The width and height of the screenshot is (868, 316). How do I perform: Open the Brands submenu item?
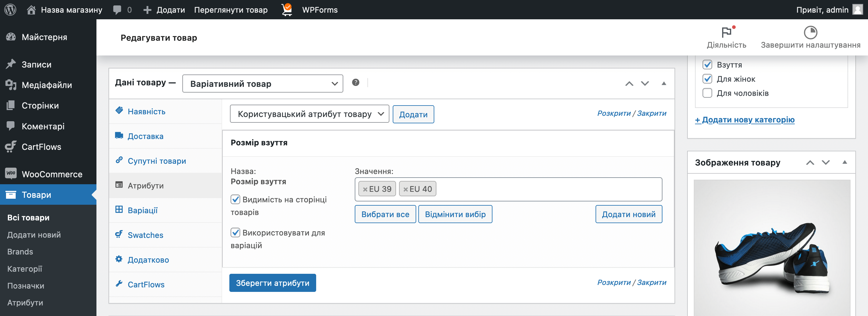point(20,251)
